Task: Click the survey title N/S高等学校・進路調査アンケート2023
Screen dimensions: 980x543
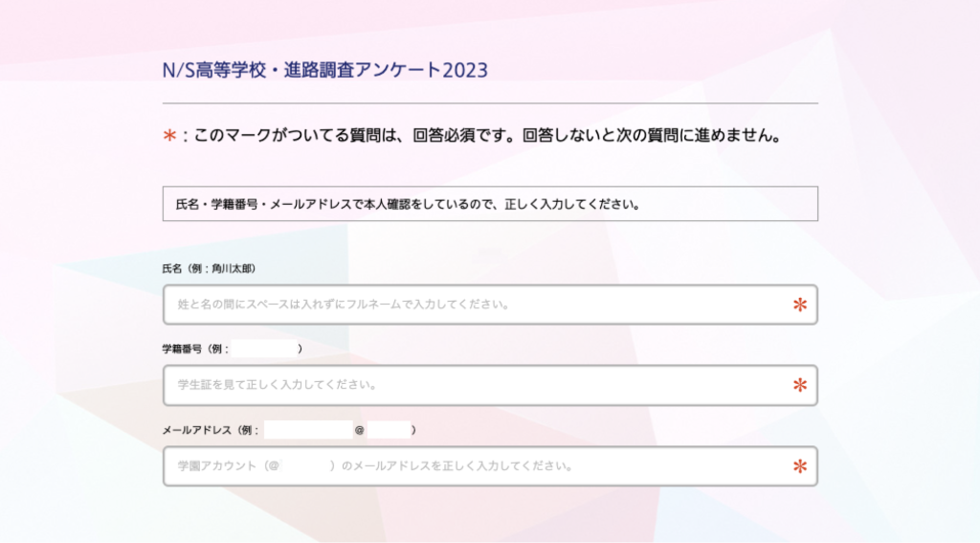Action: pos(325,70)
